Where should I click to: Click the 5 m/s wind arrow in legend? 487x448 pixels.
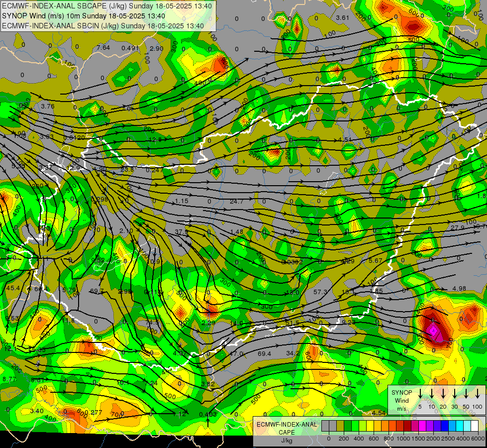420,394
